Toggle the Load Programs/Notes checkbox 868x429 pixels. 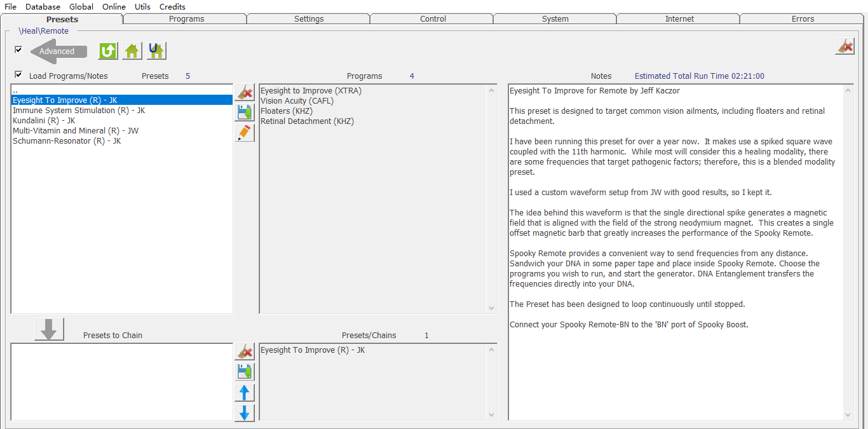18,75
